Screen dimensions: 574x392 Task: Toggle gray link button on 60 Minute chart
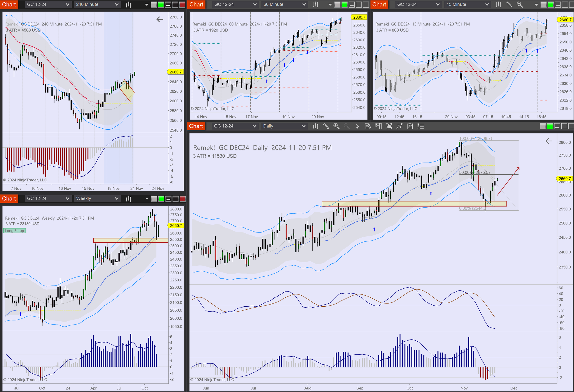[337, 4]
